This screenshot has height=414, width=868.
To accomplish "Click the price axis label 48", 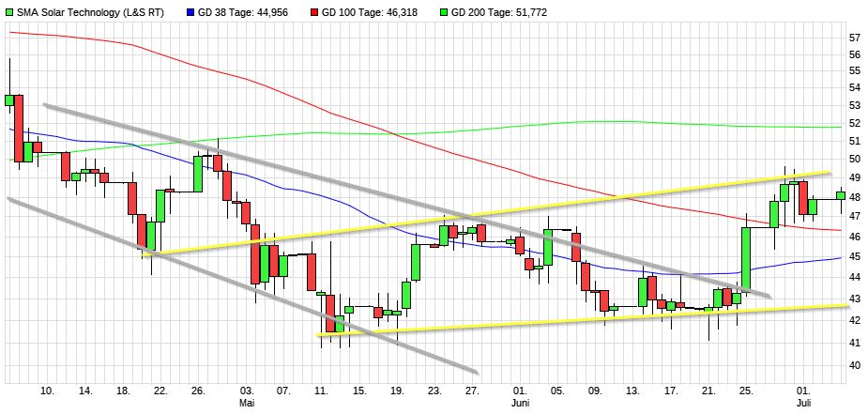I will (856, 197).
